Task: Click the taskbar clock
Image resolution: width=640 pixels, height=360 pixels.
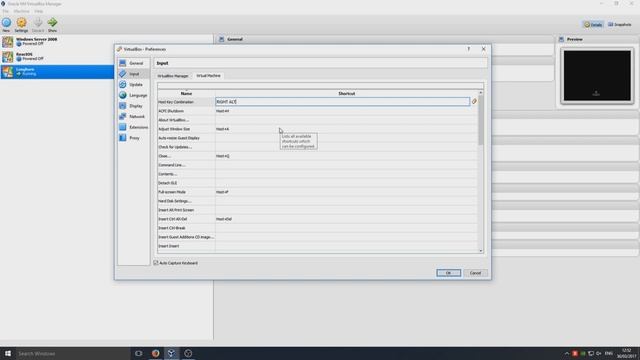Action: click(628, 353)
